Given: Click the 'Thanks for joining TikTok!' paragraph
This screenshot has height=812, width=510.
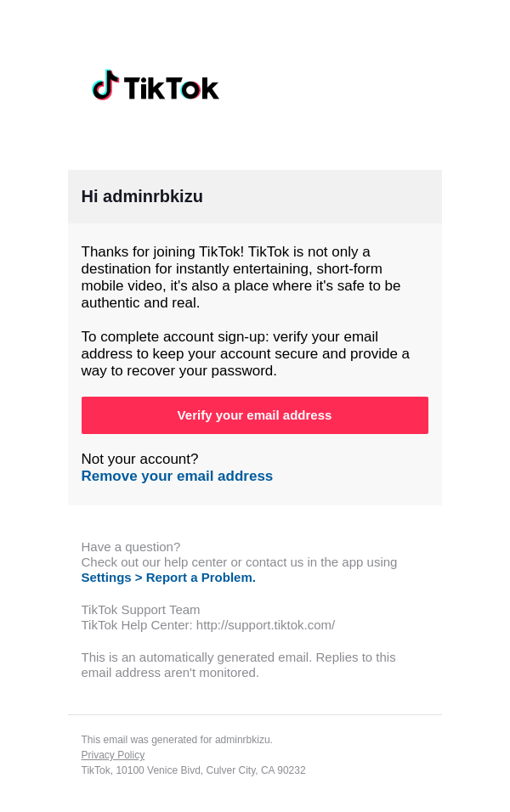Looking at the screenshot, I should [241, 277].
